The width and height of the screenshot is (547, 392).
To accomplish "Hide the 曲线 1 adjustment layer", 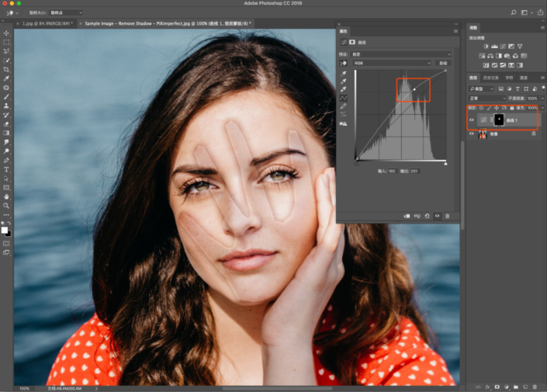I will [472, 120].
